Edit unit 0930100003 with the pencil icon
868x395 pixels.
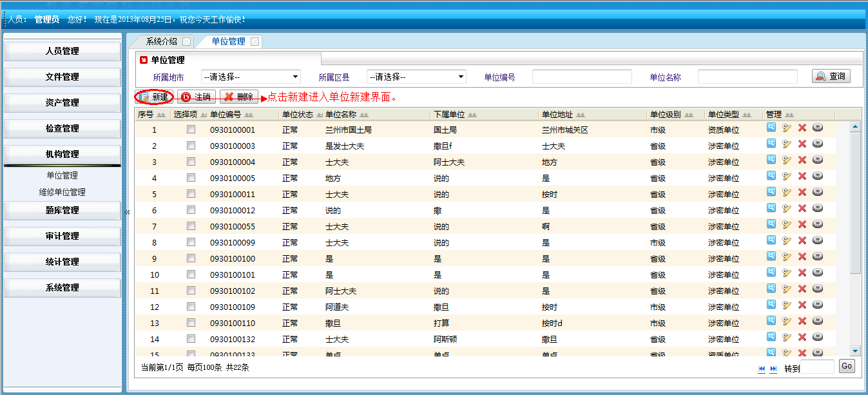coord(786,143)
